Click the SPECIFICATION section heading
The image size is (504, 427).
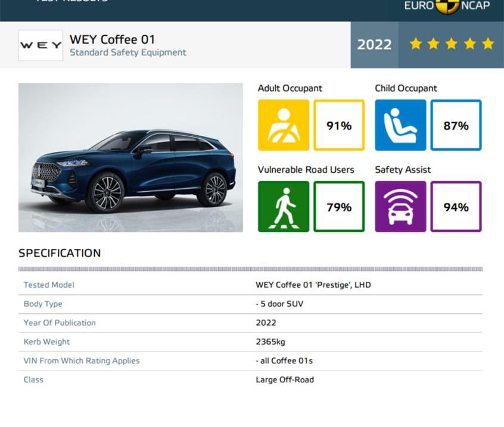[60, 253]
